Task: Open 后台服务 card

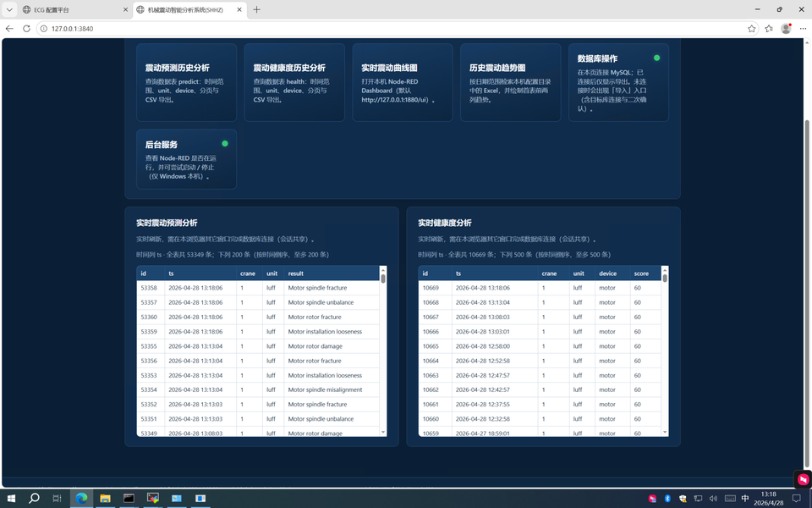Action: (x=186, y=159)
